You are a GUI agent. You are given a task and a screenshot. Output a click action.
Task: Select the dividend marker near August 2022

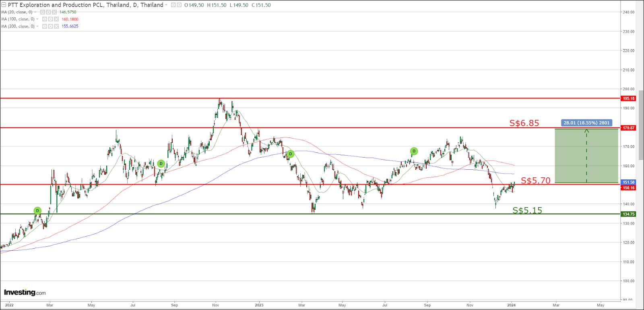tap(161, 163)
